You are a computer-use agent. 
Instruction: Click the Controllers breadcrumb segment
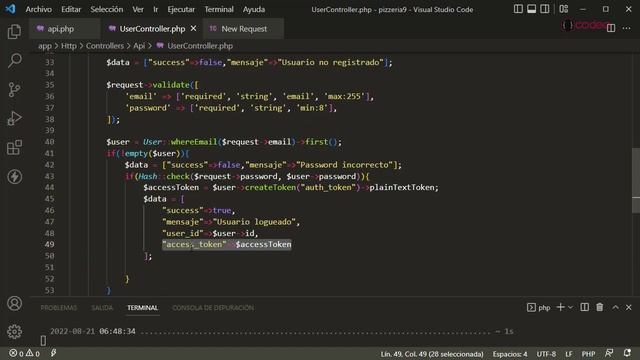(x=105, y=46)
